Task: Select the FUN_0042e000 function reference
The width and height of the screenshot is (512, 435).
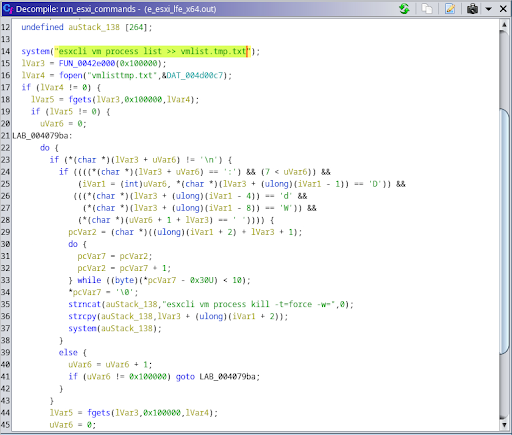Action: [x=87, y=63]
